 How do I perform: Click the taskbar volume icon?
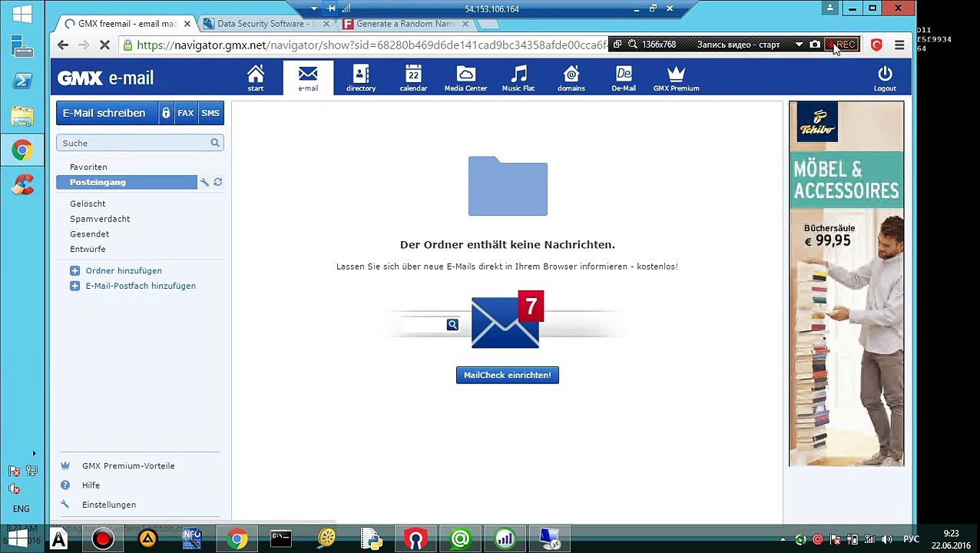pyautogui.click(x=887, y=539)
